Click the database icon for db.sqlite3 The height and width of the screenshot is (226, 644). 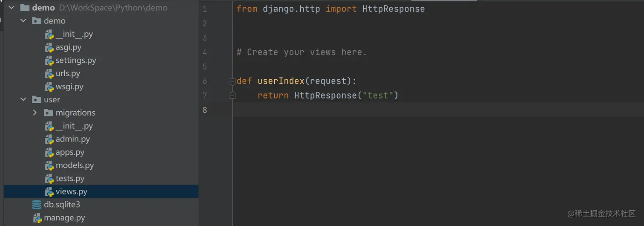tap(37, 205)
